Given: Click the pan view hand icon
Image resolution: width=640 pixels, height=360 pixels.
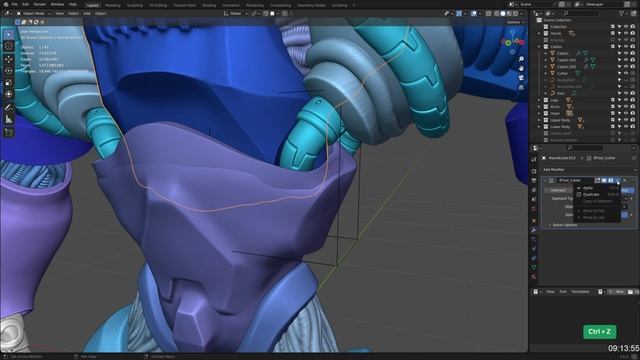Looking at the screenshot, I should pos(521,69).
